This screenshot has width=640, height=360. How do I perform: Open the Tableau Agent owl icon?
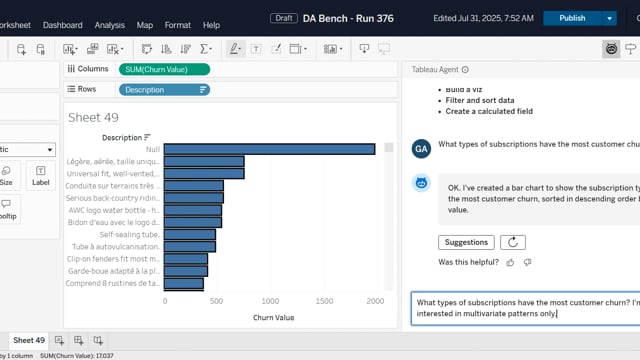click(x=611, y=49)
